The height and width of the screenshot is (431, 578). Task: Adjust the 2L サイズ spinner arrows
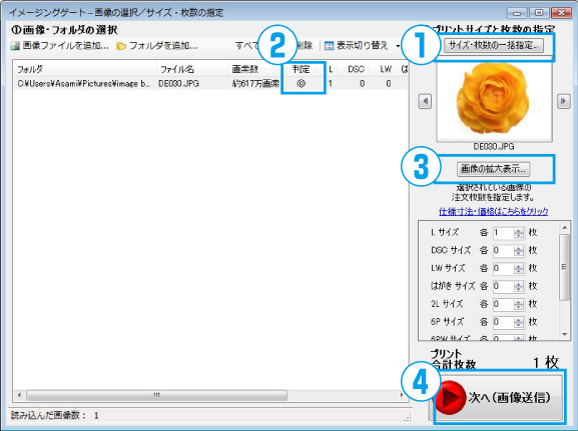(519, 304)
